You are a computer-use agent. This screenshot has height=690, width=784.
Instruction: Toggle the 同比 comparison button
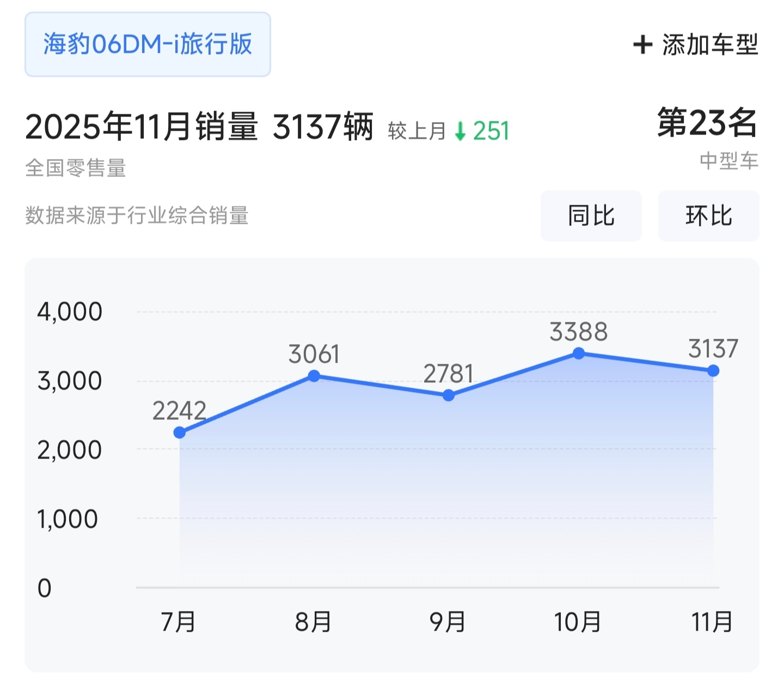pos(591,216)
